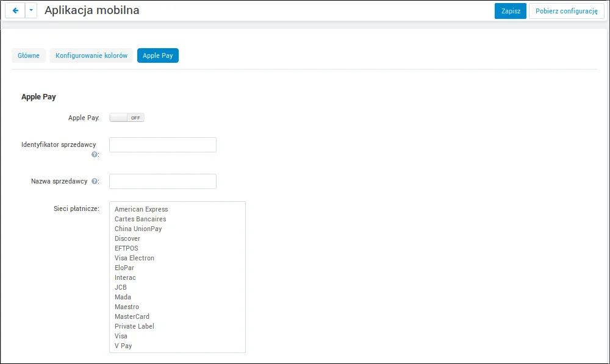
Task: Click help icon for Identyfikator sprzedawcy
Action: (94, 154)
